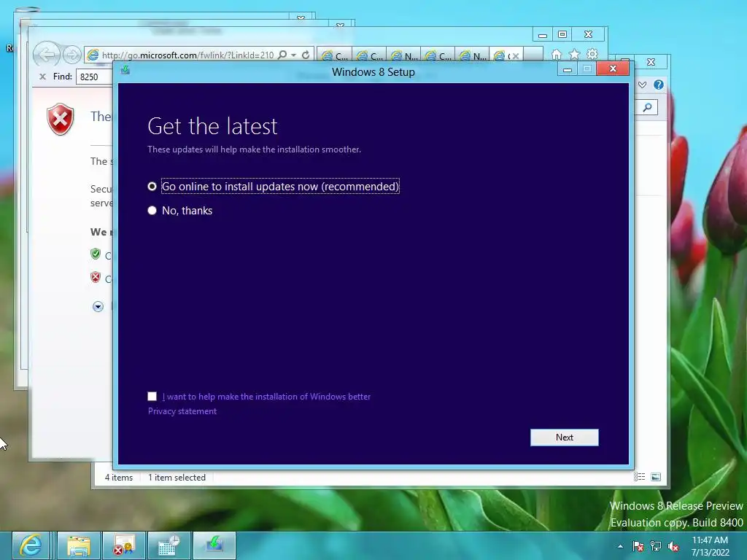Click the Find text field containing 8250
Screen dimensions: 747x560
[x=94, y=77]
